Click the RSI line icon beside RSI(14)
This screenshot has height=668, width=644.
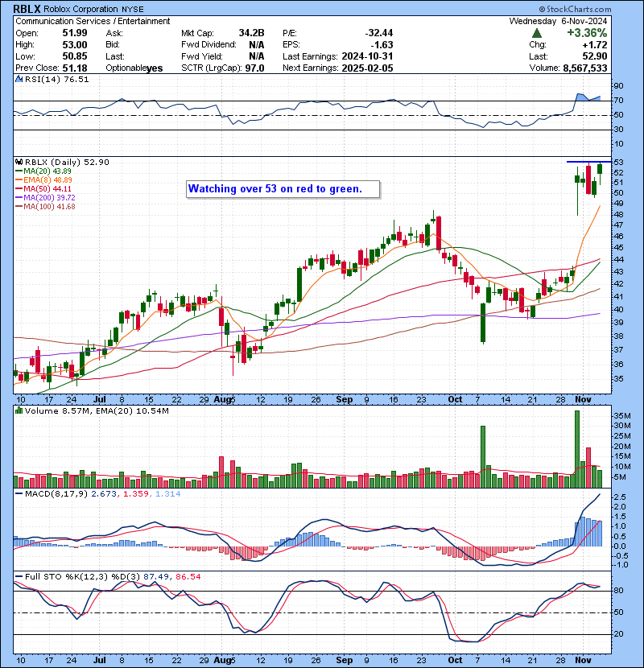click(x=19, y=79)
